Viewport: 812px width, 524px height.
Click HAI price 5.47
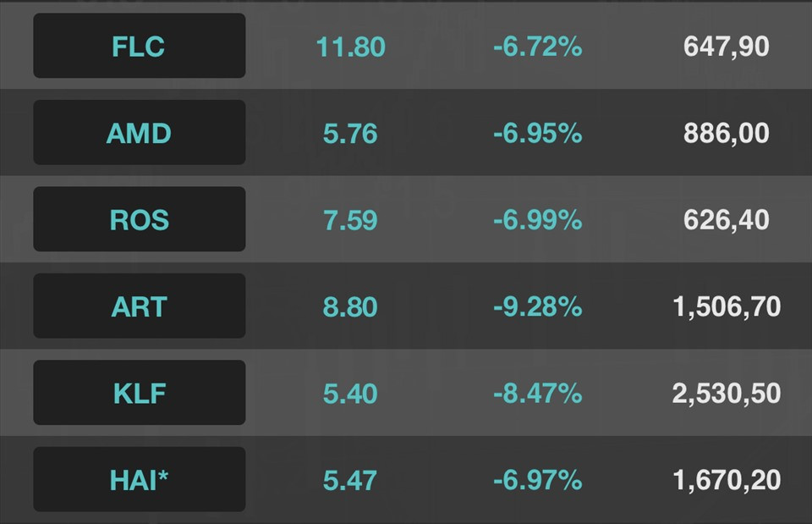point(350,480)
